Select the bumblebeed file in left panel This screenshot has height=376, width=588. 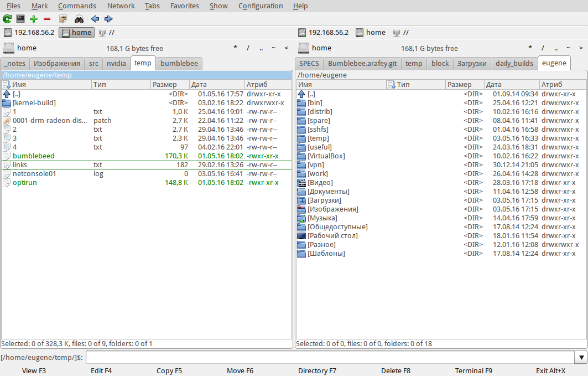[x=34, y=156]
